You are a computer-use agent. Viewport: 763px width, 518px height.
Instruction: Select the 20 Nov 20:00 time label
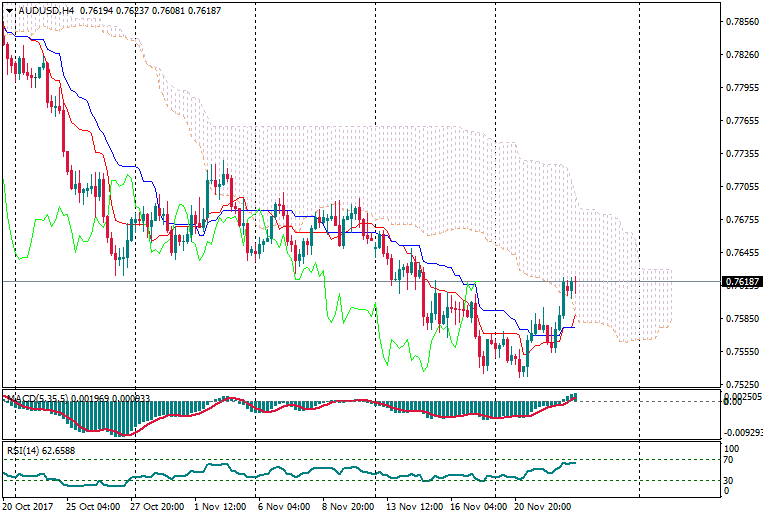coord(542,507)
